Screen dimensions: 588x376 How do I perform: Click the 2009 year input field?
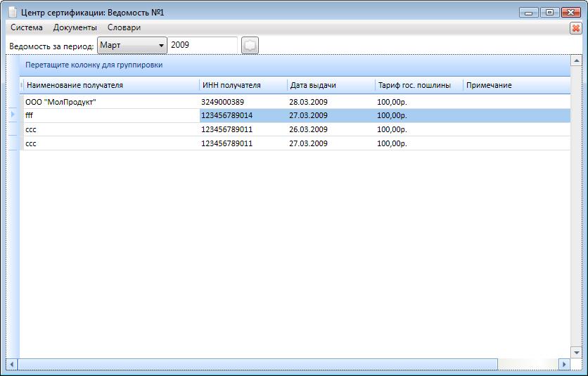point(203,46)
